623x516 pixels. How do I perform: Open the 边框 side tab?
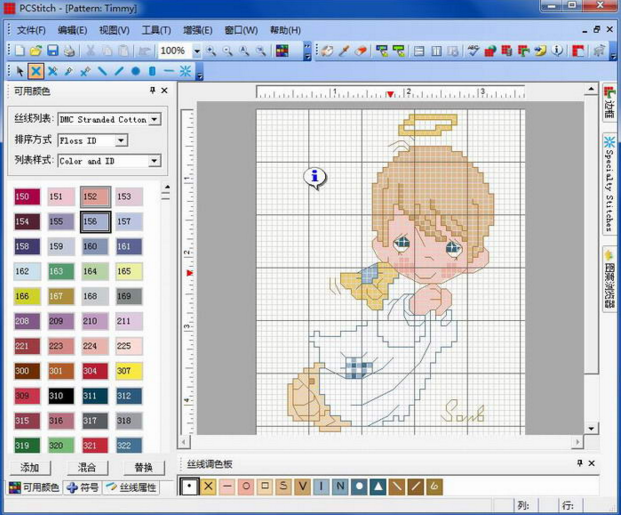pyautogui.click(x=609, y=102)
